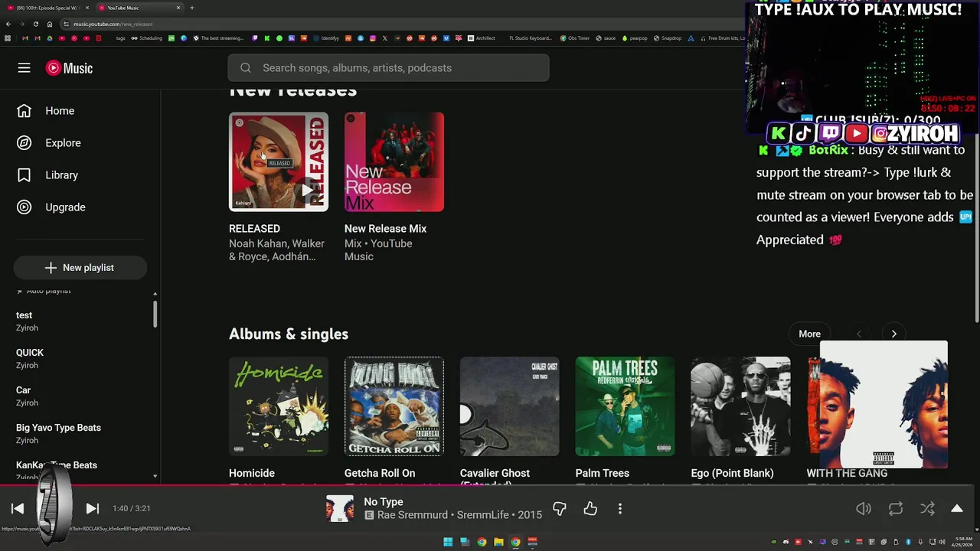Switch to the 100th Episode Special tab
This screenshot has height=551, width=980.
(47, 8)
